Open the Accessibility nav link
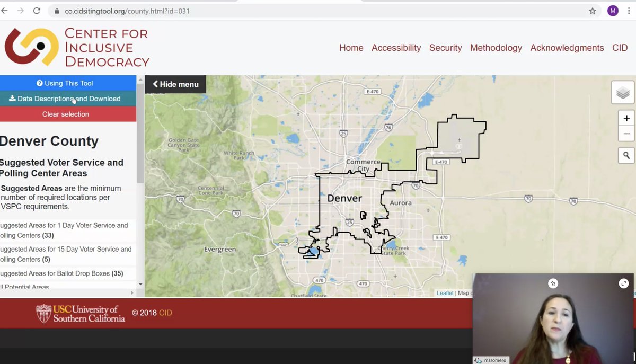Screen dimensions: 636x364 tap(396, 48)
